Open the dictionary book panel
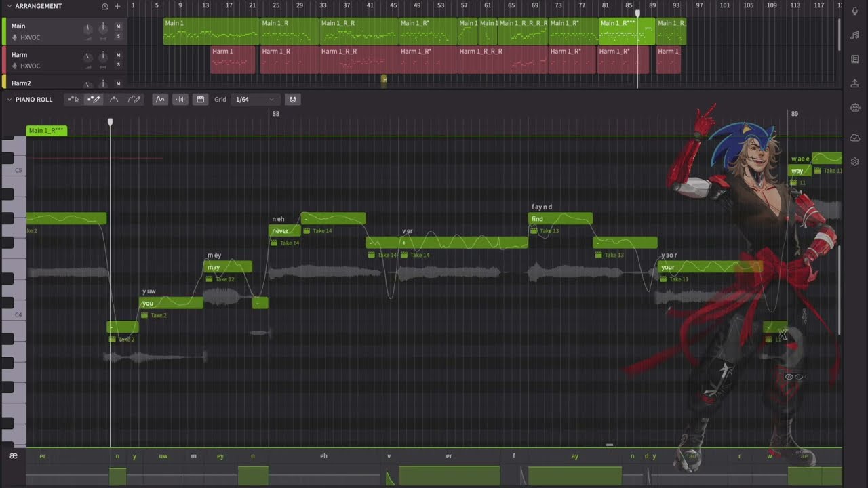 (854, 59)
